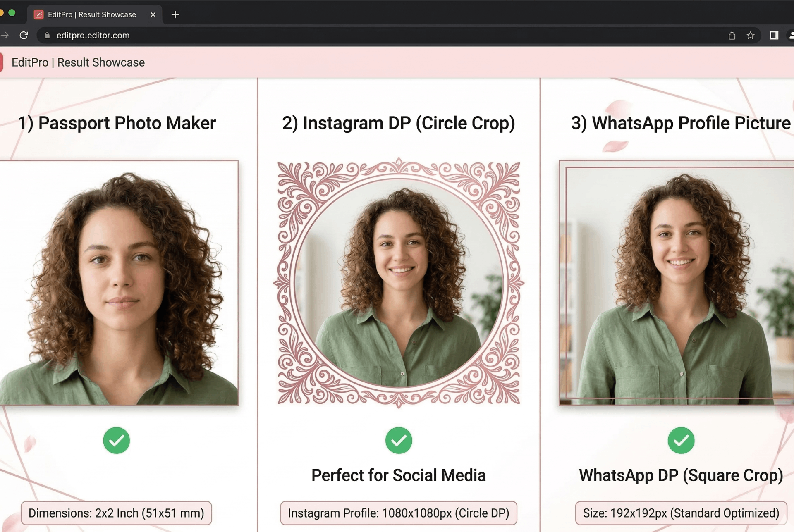Click the EditPro Result Showcase header text

tap(78, 62)
